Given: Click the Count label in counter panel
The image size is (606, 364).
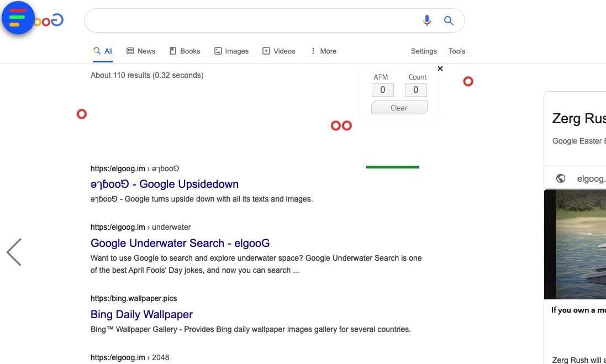Looking at the screenshot, I should (x=418, y=77).
